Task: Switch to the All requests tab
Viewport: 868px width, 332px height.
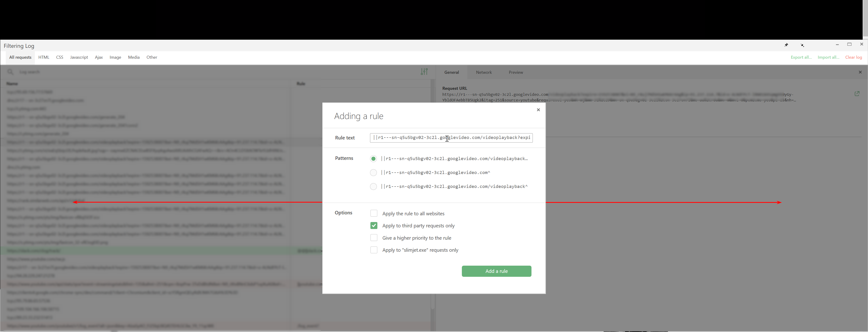Action: [x=20, y=58]
